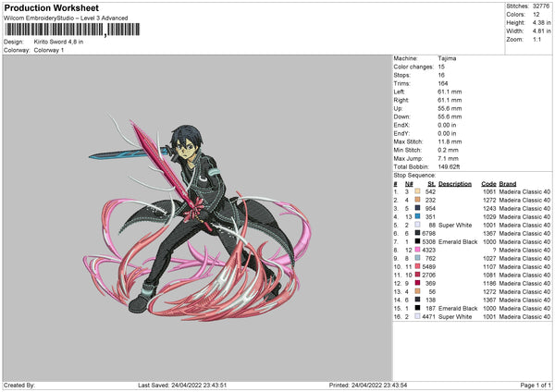Click "Emerald Black" in stop row 7
Screen dimensions: 555x392
click(458, 241)
